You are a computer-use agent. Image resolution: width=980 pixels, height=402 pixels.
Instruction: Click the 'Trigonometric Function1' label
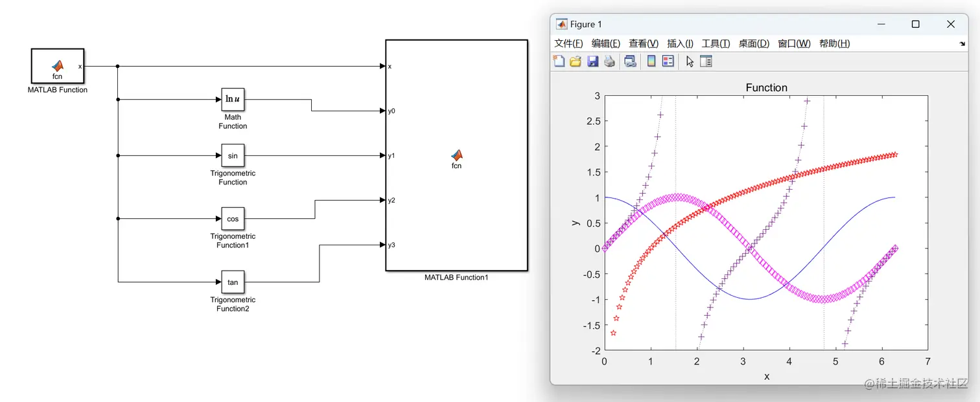[233, 241]
